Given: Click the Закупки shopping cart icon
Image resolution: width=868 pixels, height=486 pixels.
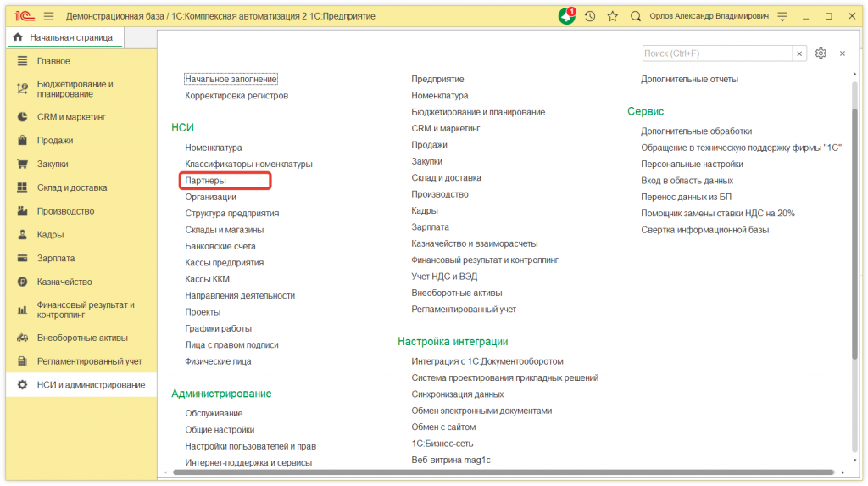Looking at the screenshot, I should point(23,165).
